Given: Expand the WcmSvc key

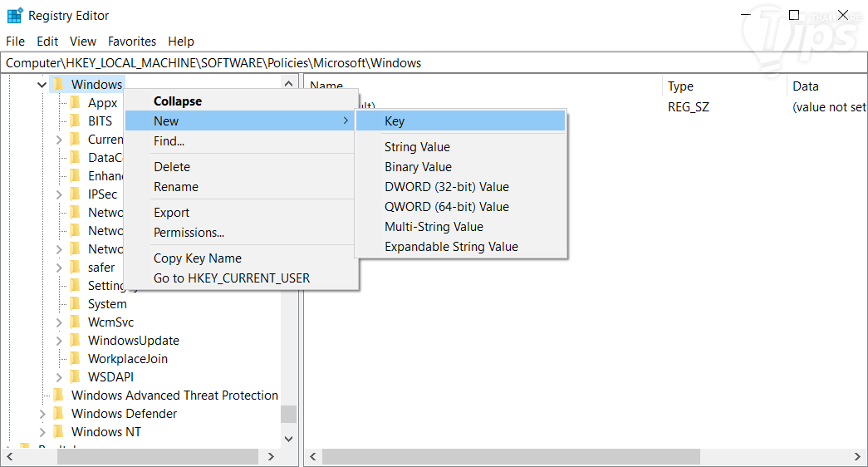Looking at the screenshot, I should click(59, 322).
